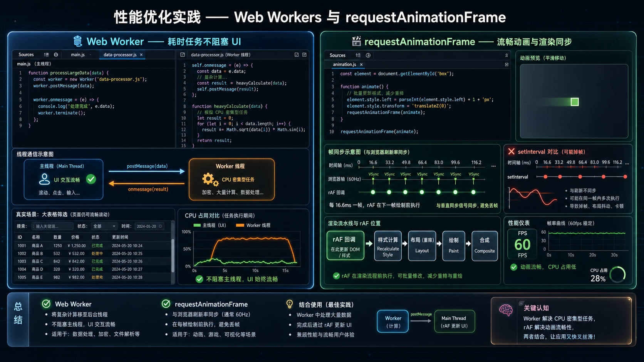The image size is (644, 362).
Task: Click sidebar toggle icon left of Worker pane title
Action: click(183, 55)
